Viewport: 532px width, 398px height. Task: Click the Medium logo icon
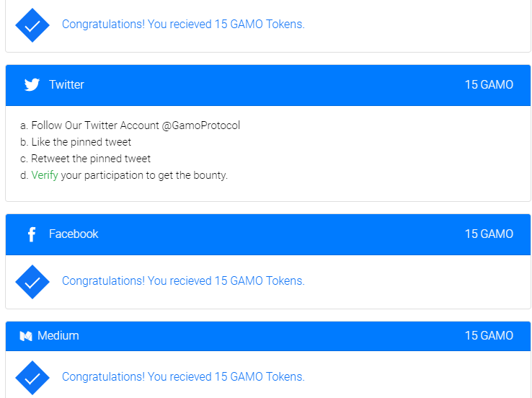[x=26, y=336]
